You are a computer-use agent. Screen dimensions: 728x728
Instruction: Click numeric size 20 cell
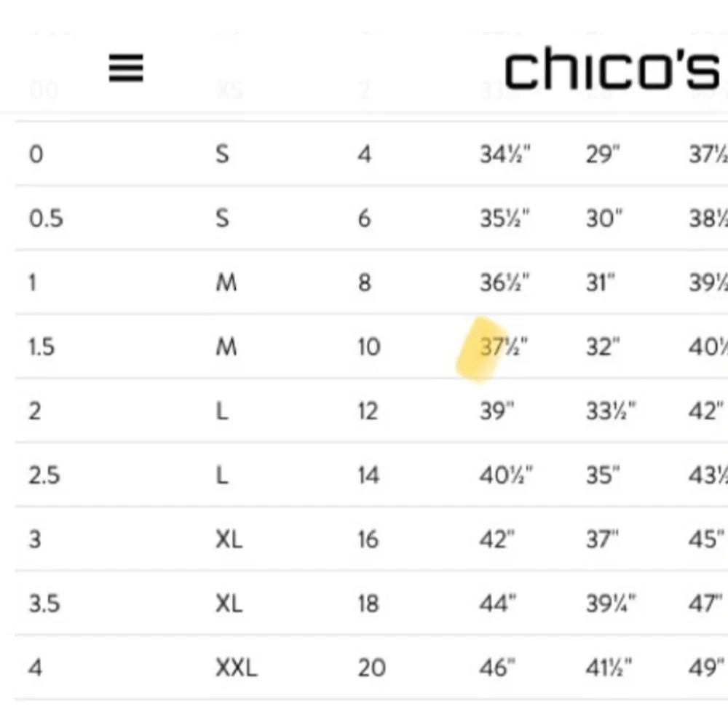pyautogui.click(x=371, y=668)
